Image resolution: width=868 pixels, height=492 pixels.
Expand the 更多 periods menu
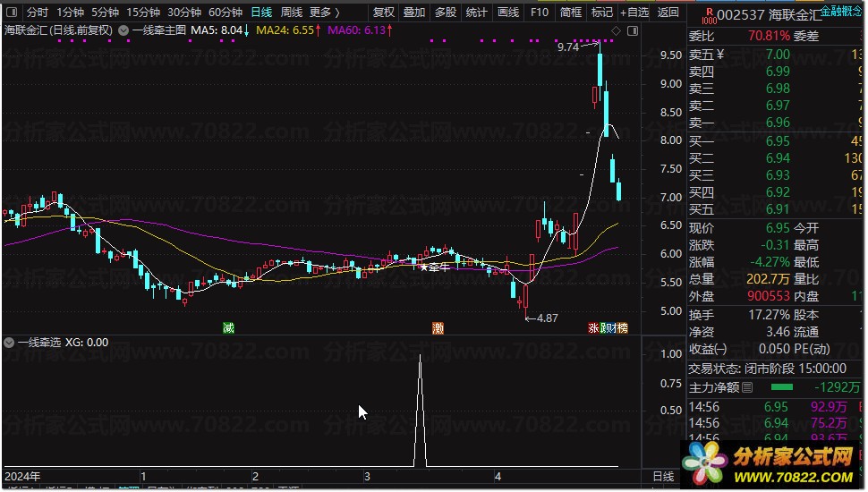coord(325,13)
